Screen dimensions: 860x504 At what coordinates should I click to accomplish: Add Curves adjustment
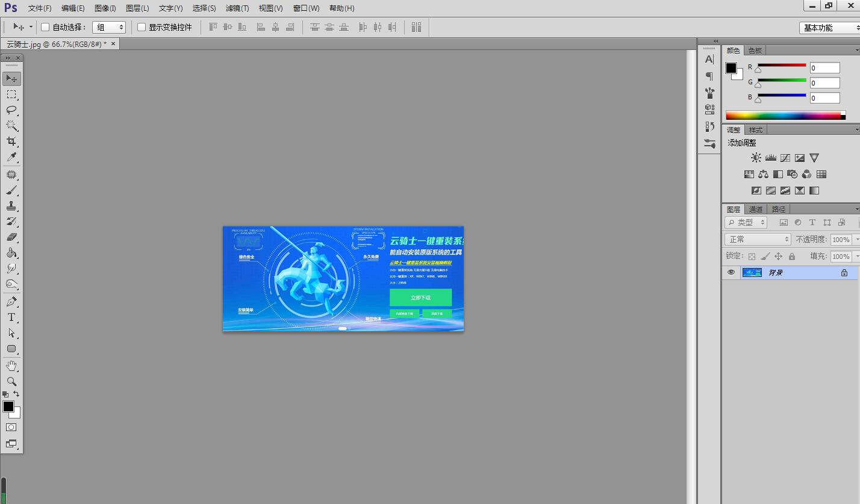[785, 158]
